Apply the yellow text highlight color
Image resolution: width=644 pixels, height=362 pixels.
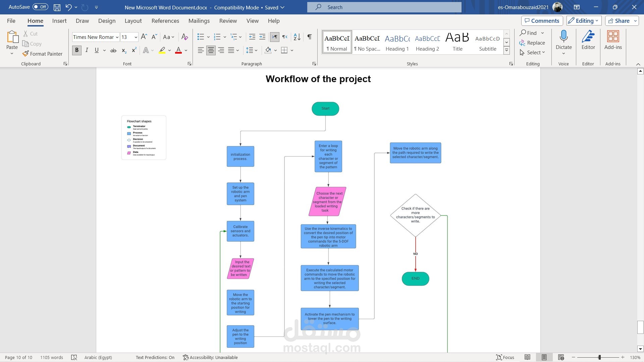coord(162,50)
